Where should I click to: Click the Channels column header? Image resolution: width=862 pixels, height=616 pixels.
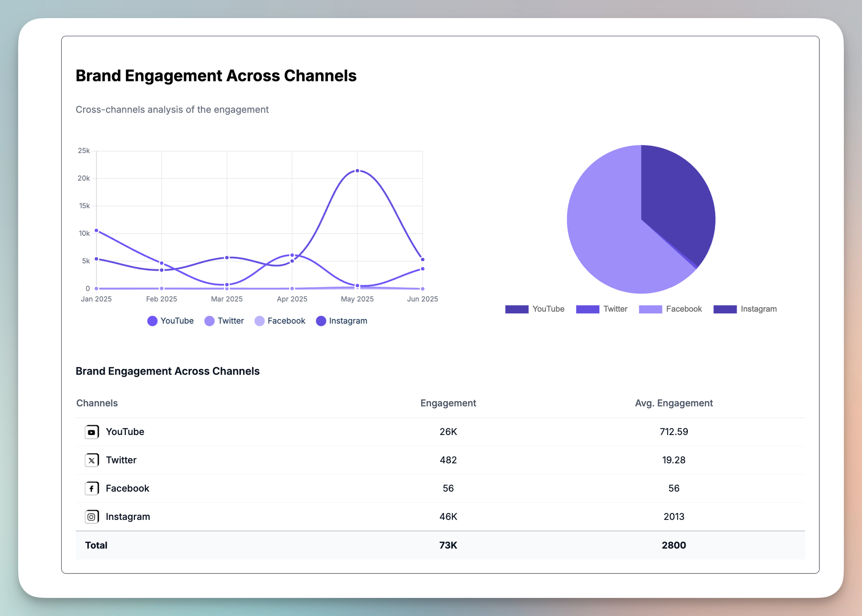coord(97,403)
